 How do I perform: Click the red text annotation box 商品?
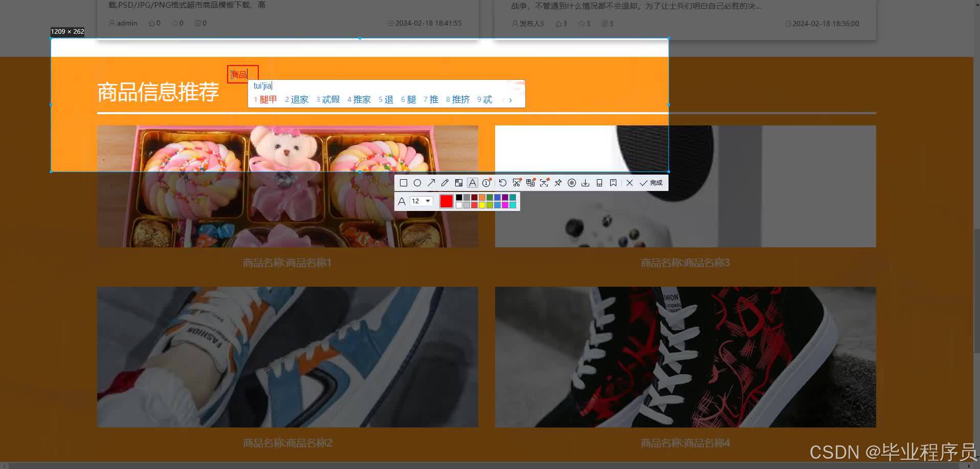pyautogui.click(x=243, y=74)
